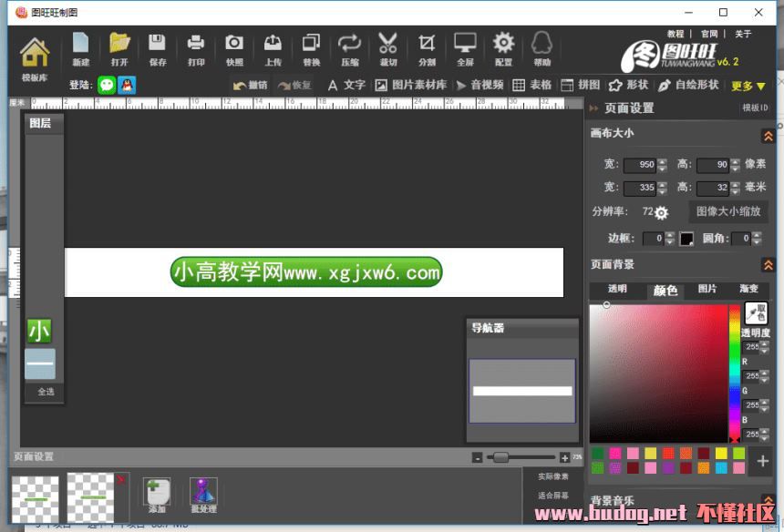Print using the 打印 icon
Viewport: 784px width, 532px height.
[x=195, y=49]
